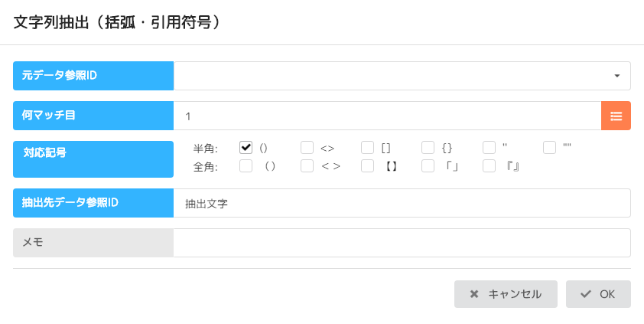Toggle the full-width ＜＞ angle brackets checkbox

click(x=307, y=165)
